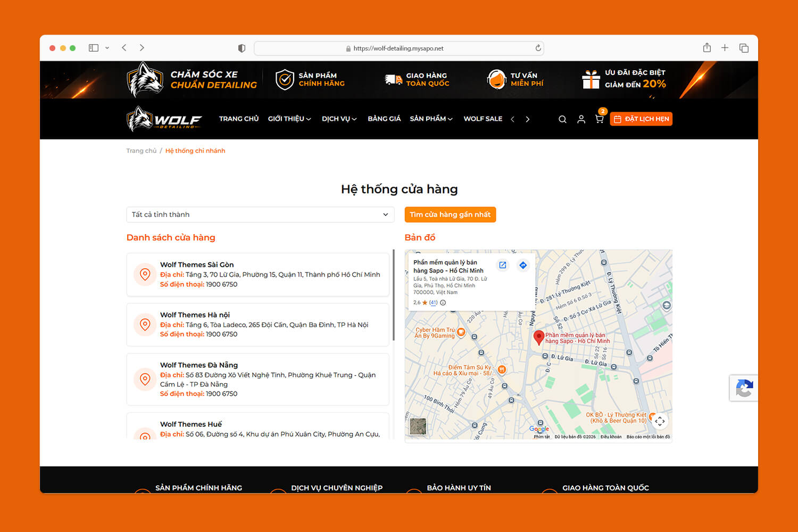Click the store list scrollbar
This screenshot has width=798, height=532.
pos(394,295)
